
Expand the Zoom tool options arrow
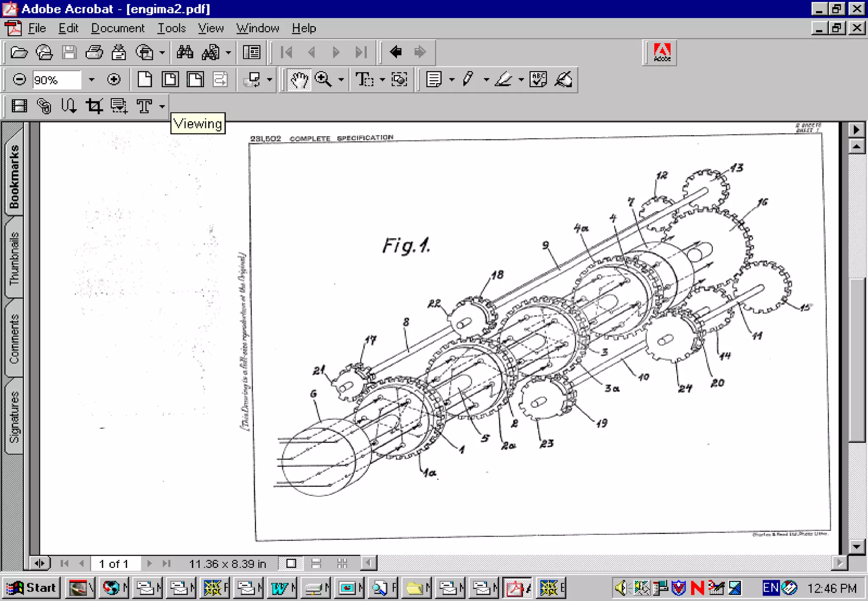pos(341,80)
